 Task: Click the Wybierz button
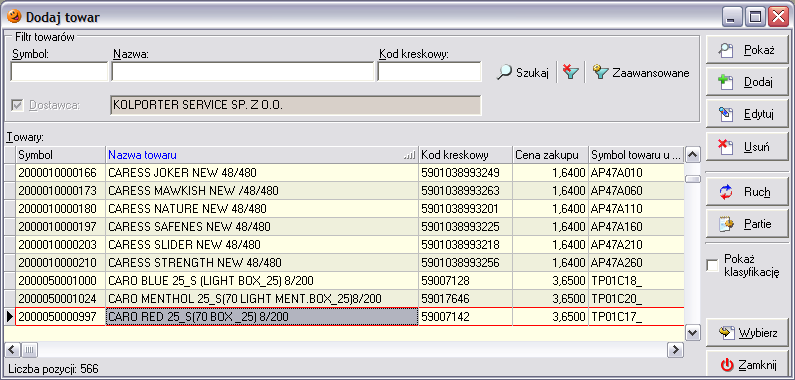coord(747,333)
